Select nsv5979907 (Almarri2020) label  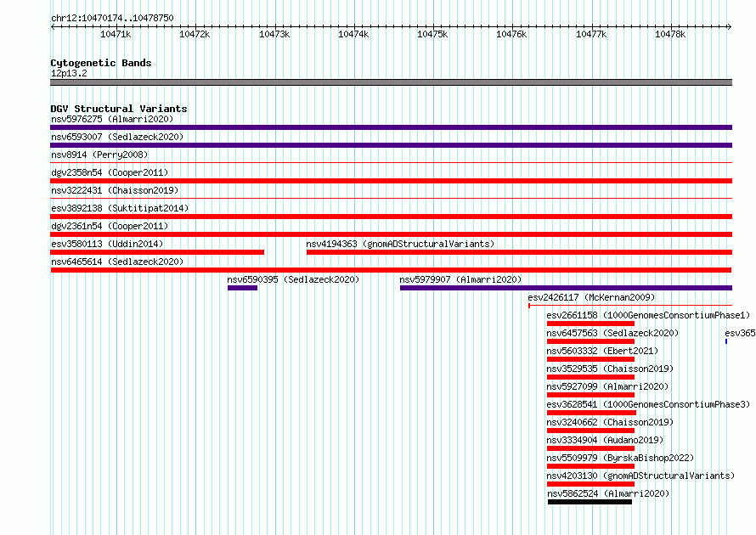pyautogui.click(x=460, y=279)
